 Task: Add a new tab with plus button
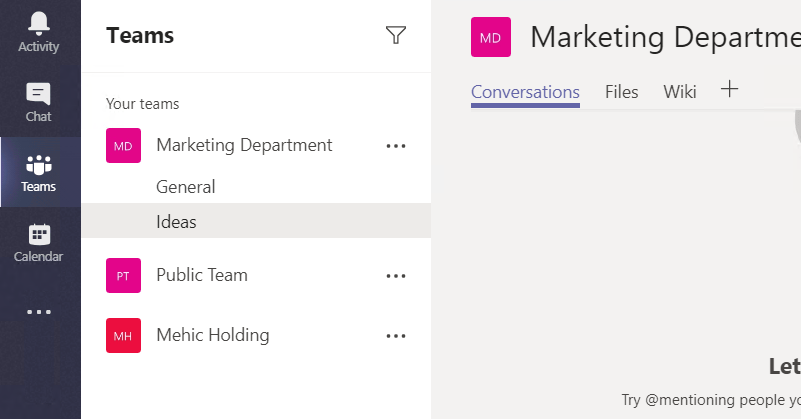click(730, 90)
